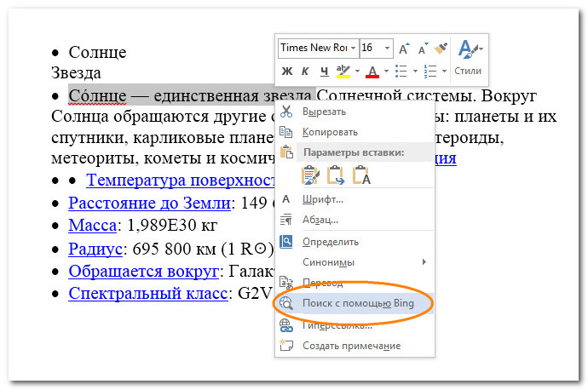588x390 pixels.
Task: Open highlight color dropdown arrow
Action: 357,71
